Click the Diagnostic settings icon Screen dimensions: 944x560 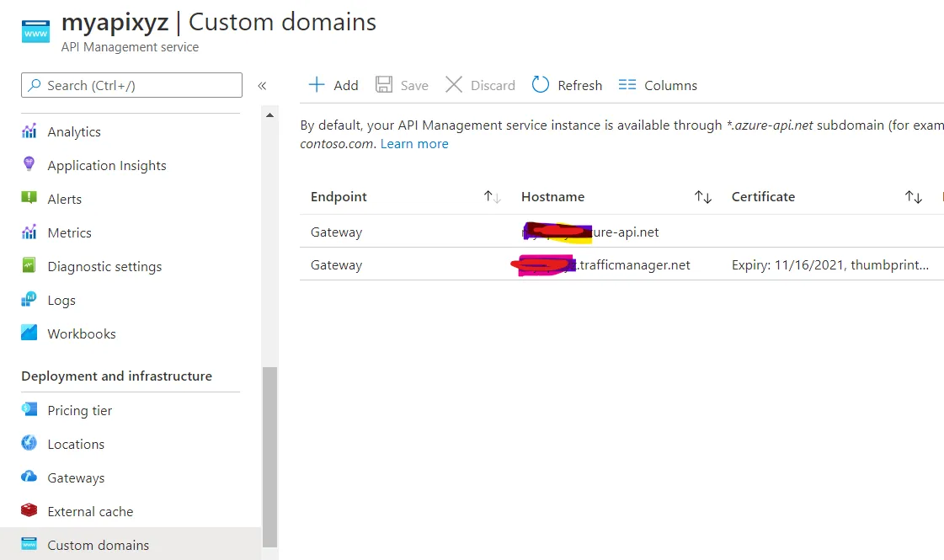(29, 266)
